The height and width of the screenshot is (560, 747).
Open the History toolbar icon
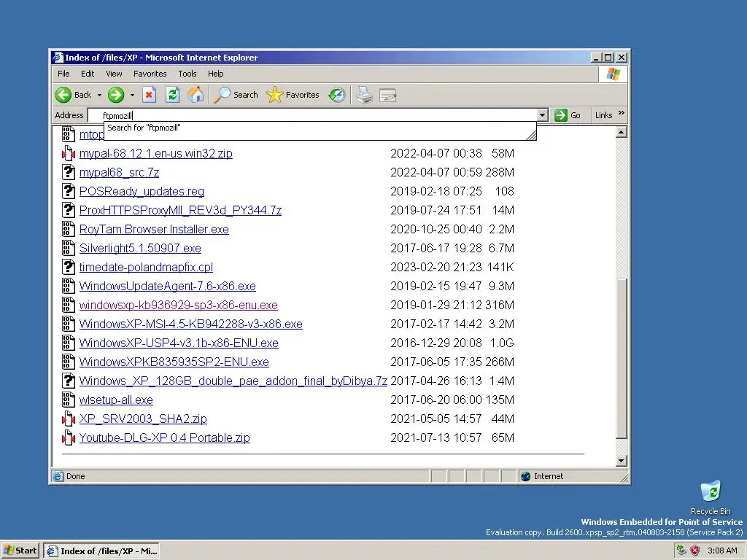(x=337, y=95)
